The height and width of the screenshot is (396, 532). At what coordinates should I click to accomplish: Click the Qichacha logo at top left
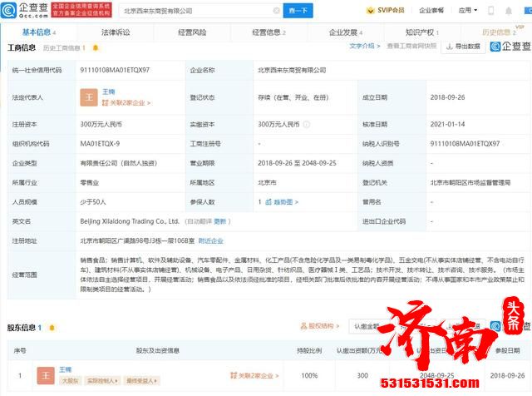point(24,10)
